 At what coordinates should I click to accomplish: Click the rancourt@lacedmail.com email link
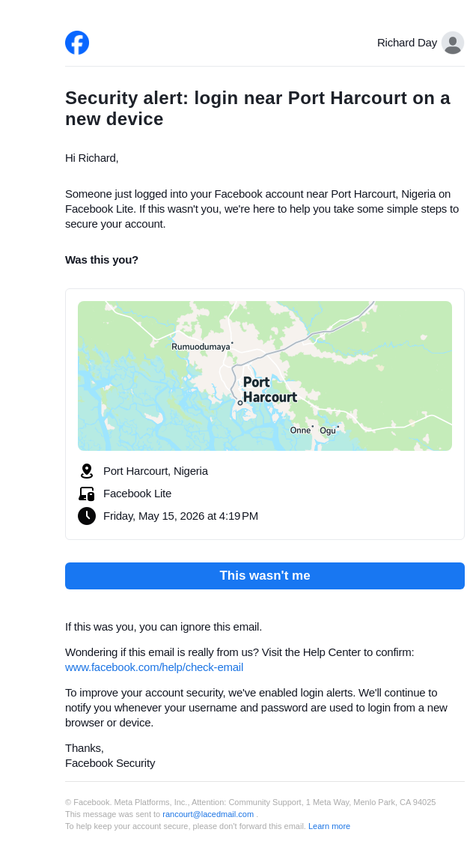tap(208, 814)
